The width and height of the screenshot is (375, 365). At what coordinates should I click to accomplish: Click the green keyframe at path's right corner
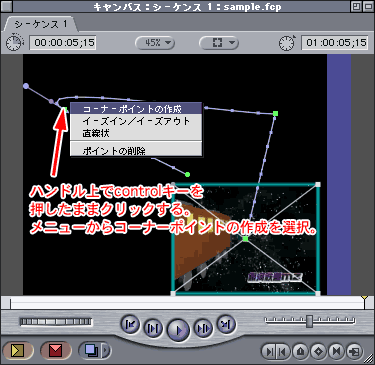(x=275, y=114)
